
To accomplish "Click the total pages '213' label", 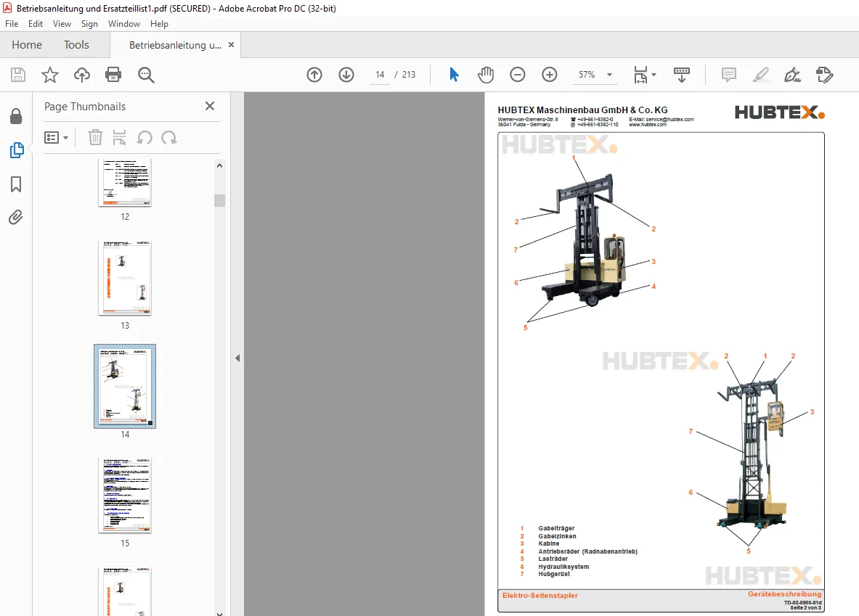I will (x=409, y=75).
